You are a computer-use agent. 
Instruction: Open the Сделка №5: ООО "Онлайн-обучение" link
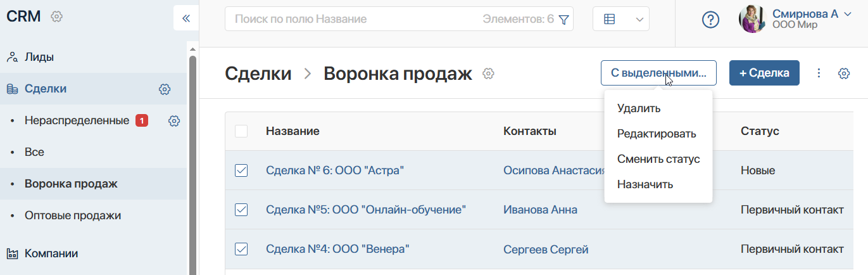pyautogui.click(x=366, y=210)
